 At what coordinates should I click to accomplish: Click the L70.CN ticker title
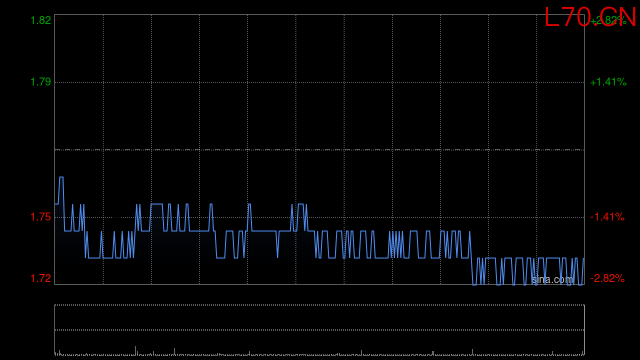tap(590, 18)
